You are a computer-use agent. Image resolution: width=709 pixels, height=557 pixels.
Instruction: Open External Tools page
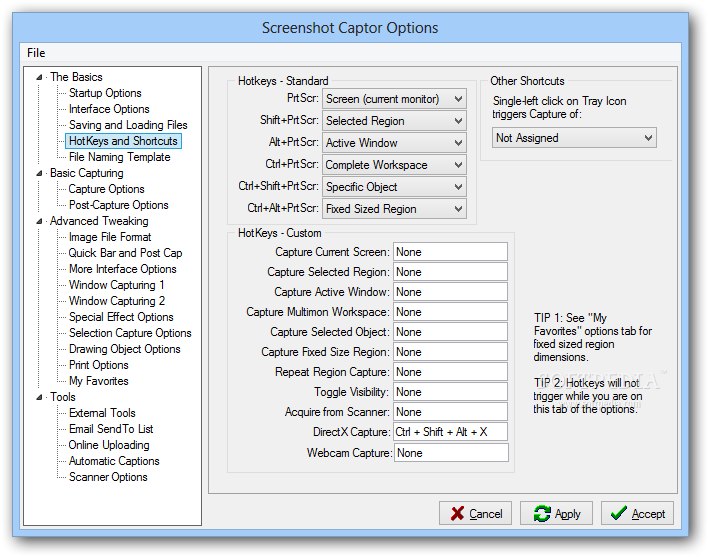coord(102,413)
